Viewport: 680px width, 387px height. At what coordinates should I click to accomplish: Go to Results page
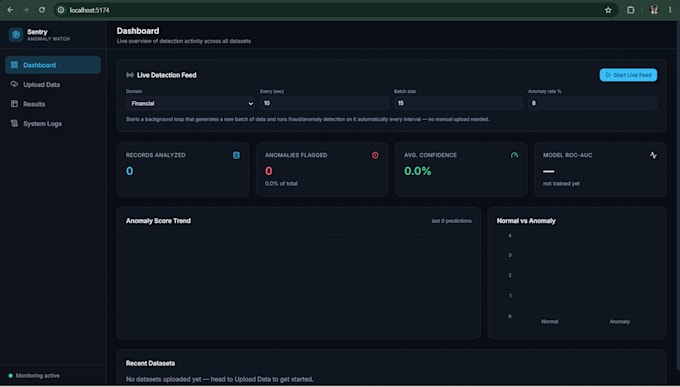53,104
